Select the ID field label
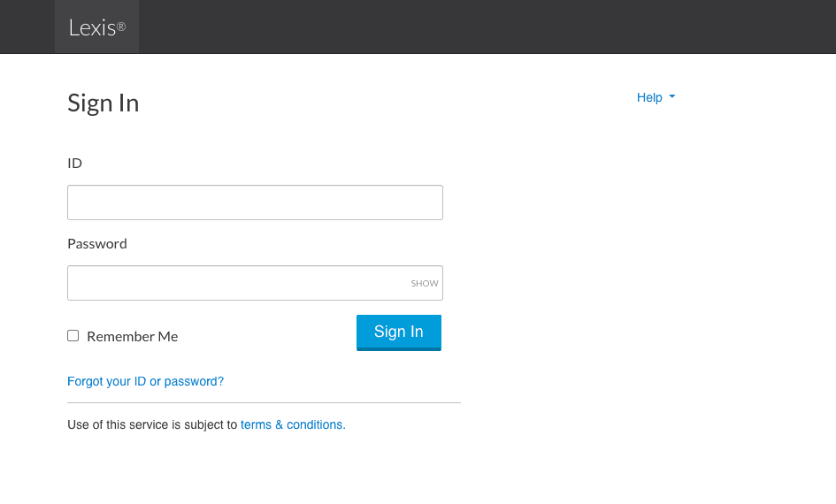The image size is (836, 504). (74, 163)
